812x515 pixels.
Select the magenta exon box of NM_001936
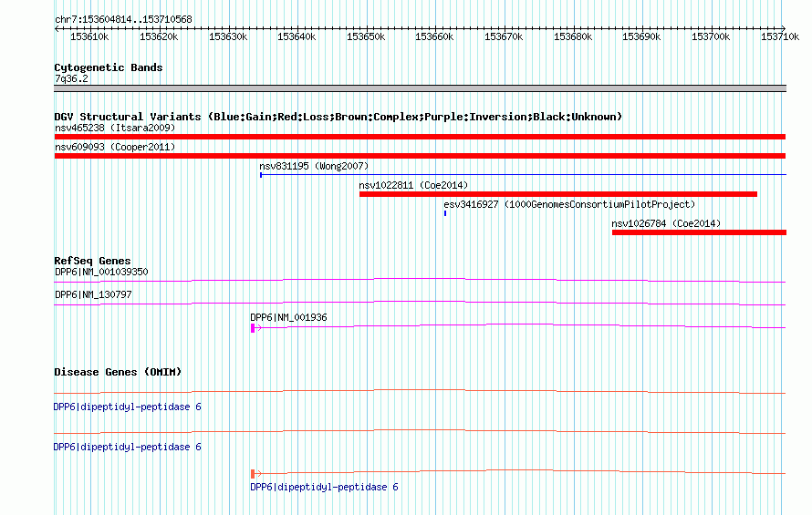point(253,328)
